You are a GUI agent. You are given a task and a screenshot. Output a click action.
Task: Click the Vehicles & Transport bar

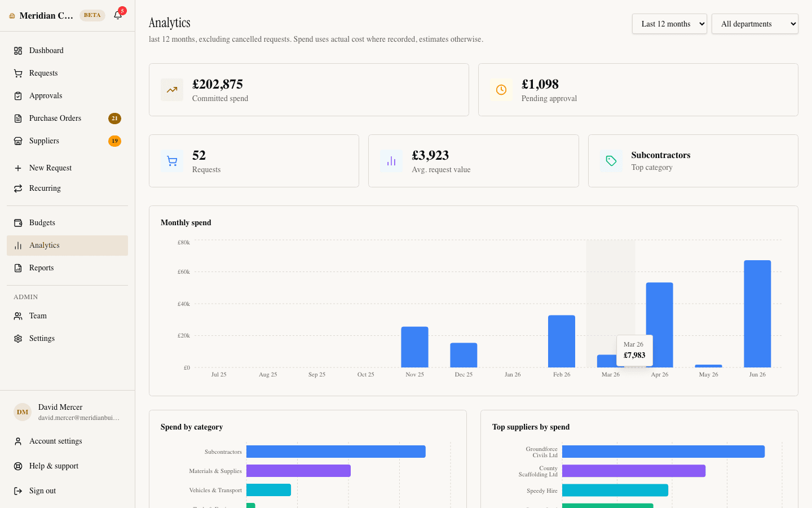(x=268, y=490)
